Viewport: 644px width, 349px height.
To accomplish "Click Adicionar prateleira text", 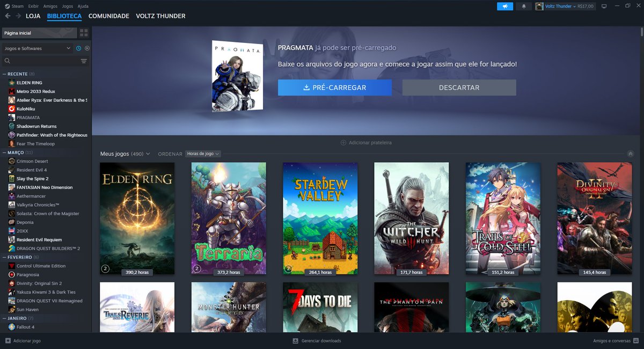I will point(370,143).
